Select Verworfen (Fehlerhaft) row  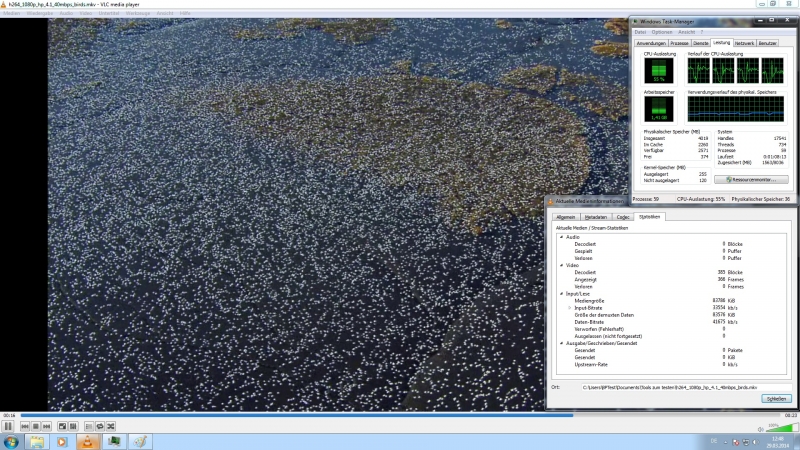tap(671, 330)
